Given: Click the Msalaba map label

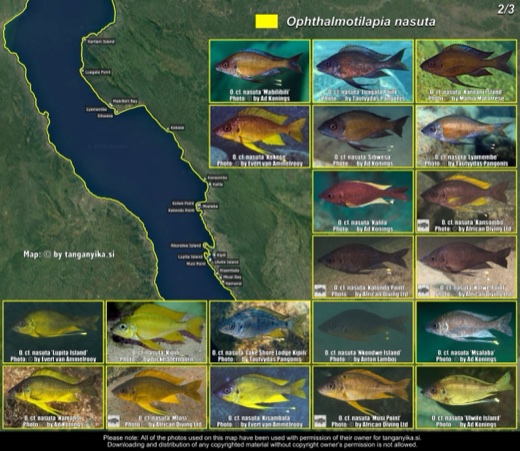Looking at the screenshot, I should 210,206.
